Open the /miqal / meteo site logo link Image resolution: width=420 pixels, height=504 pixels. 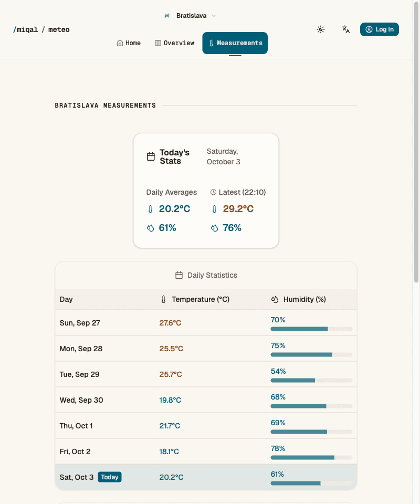click(41, 29)
